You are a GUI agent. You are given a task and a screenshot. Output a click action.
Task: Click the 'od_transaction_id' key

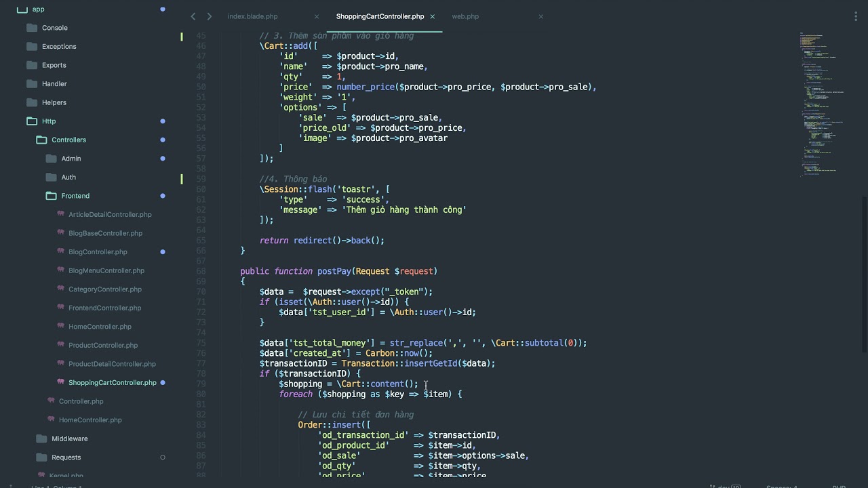point(363,435)
